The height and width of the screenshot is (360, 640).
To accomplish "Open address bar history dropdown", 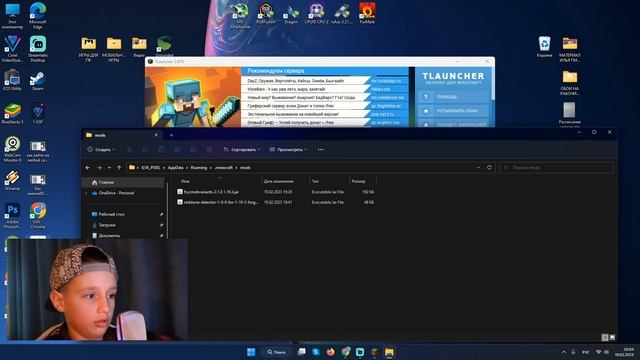I will (x=478, y=167).
